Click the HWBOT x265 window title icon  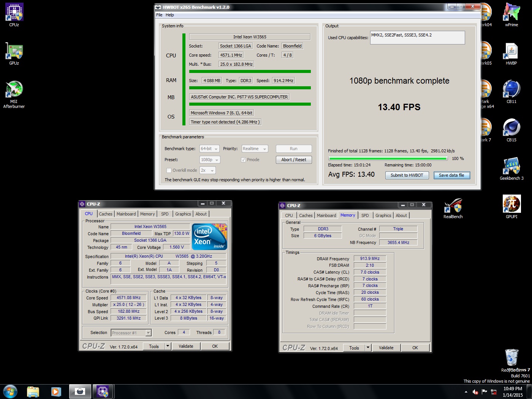click(158, 7)
